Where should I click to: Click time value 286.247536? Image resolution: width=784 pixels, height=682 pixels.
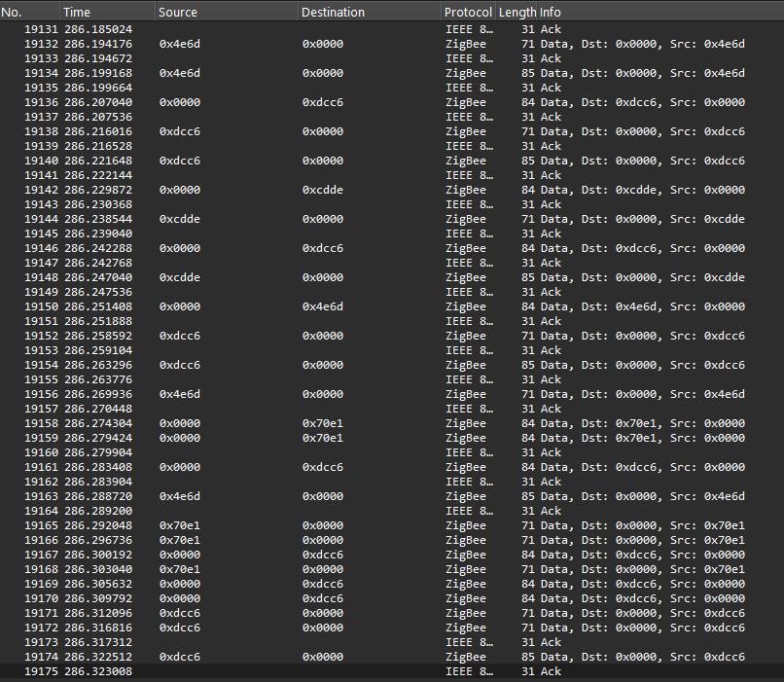click(x=98, y=292)
